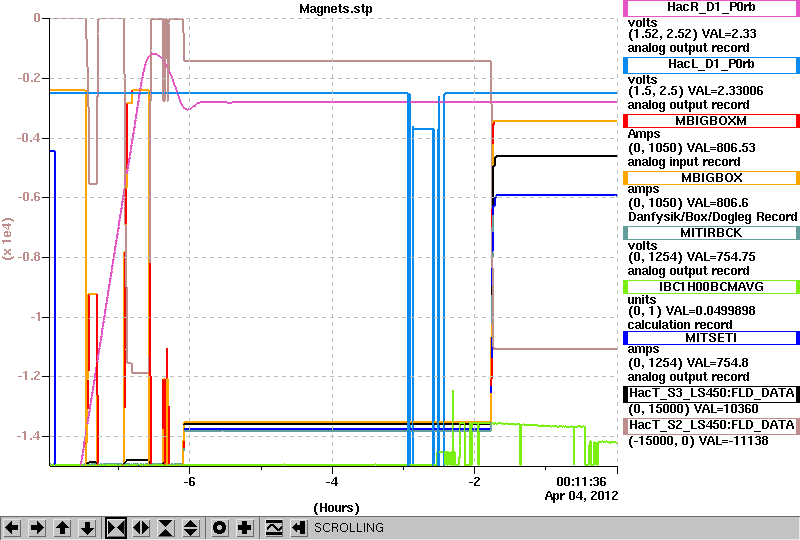Click the vertical zoom-in hourglass icon
Image resolution: width=800 pixels, height=540 pixels.
tap(166, 528)
